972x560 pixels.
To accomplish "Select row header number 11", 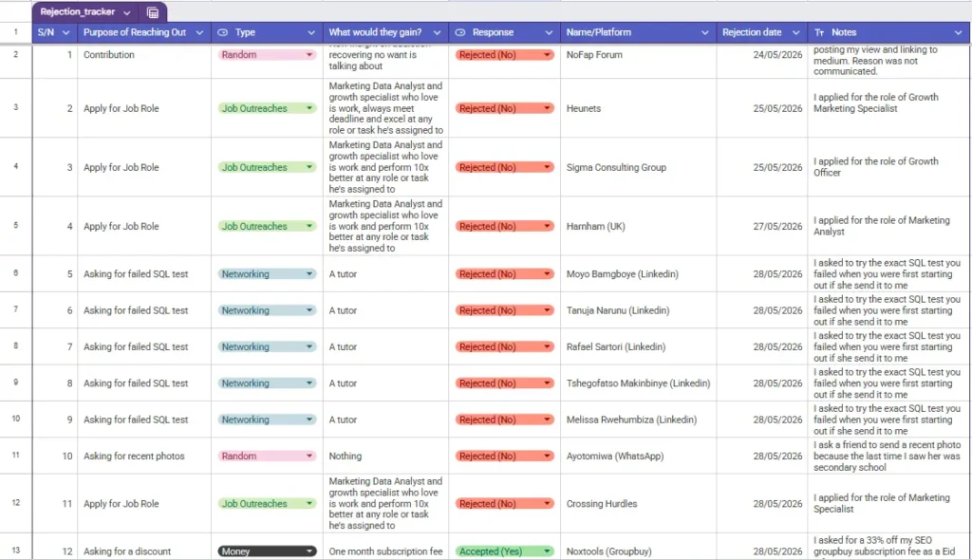I will pyautogui.click(x=15, y=456).
